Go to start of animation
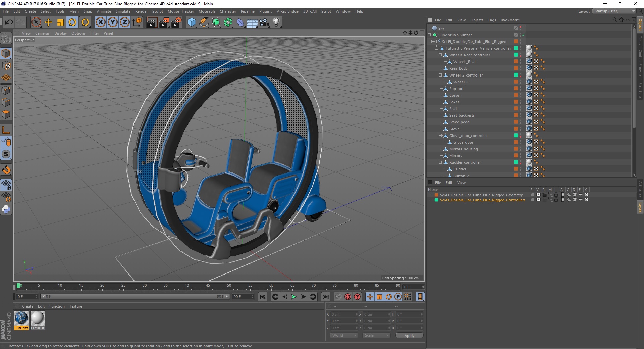 click(263, 297)
